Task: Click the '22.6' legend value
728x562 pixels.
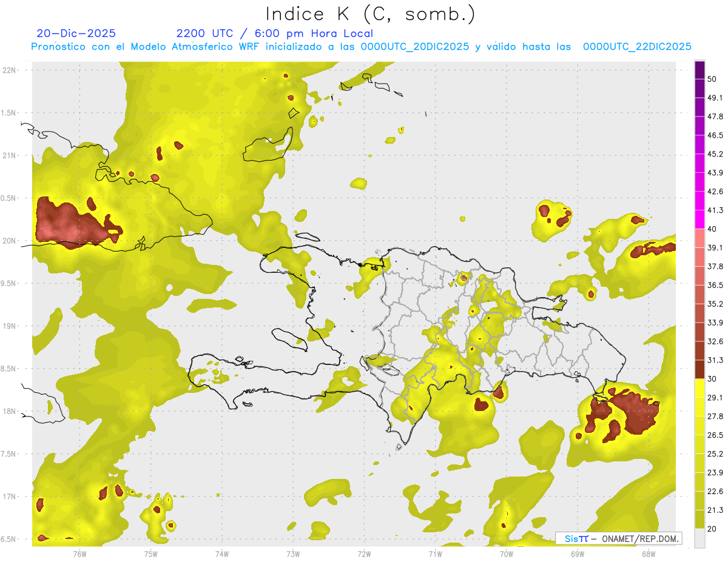Action: pos(715,491)
